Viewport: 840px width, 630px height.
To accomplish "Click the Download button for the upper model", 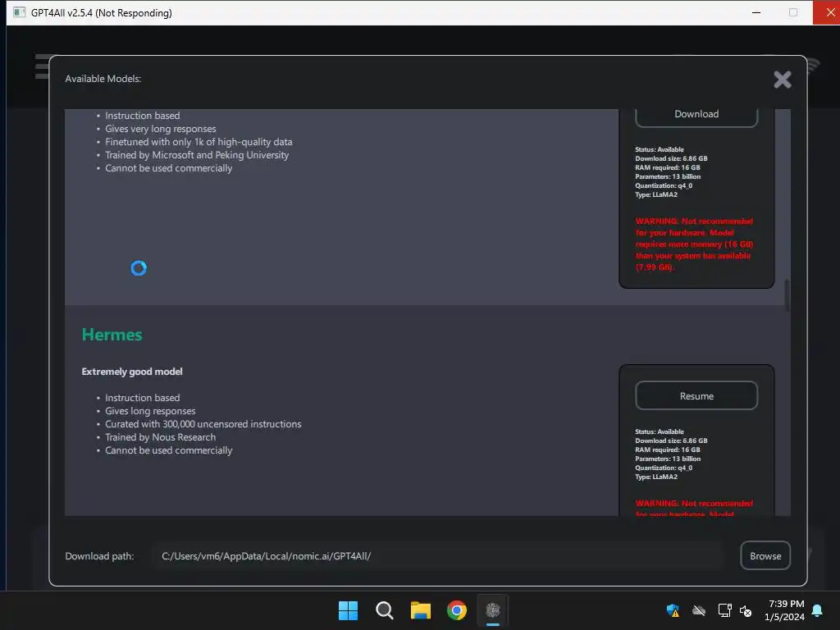I will (x=696, y=115).
